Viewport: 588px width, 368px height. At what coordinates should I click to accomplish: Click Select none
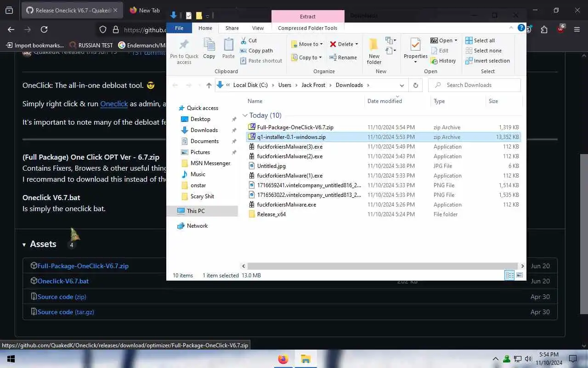483,51
